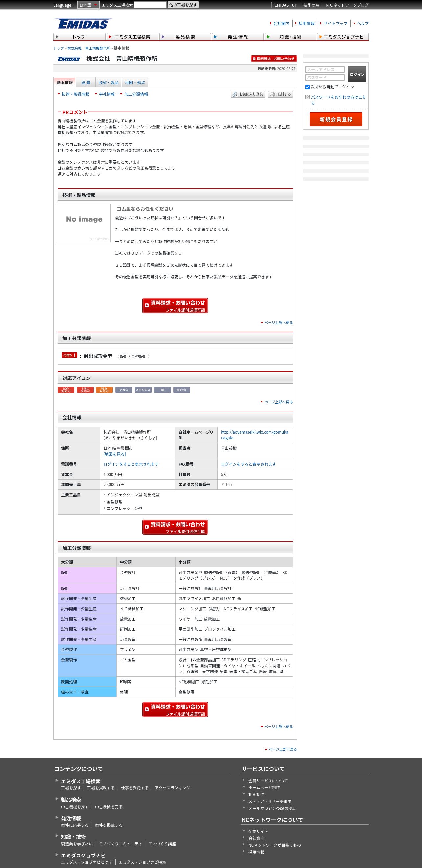Screen dimensions: 422x868
Task: Open the トップ navigation menu
Action: 80,37
